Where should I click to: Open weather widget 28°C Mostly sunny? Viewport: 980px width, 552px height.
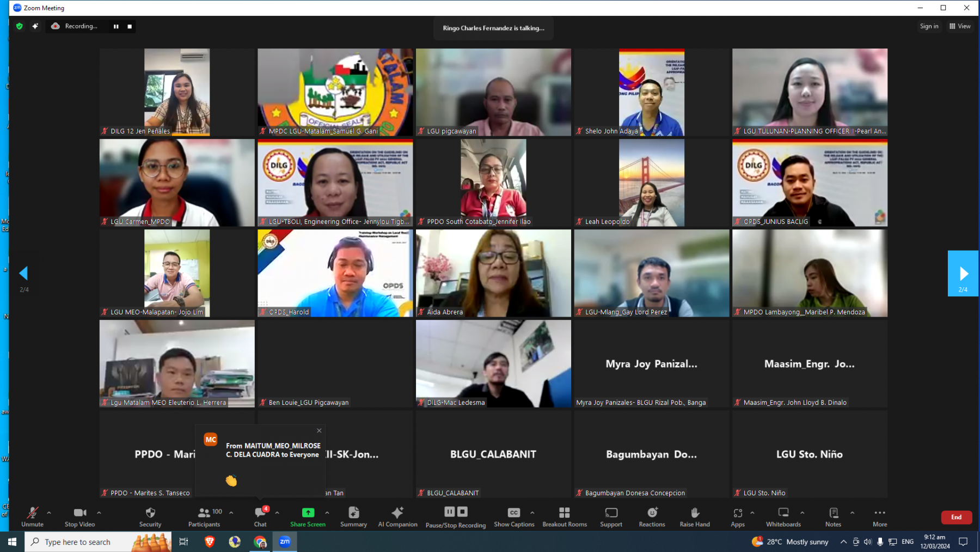[x=791, y=542]
